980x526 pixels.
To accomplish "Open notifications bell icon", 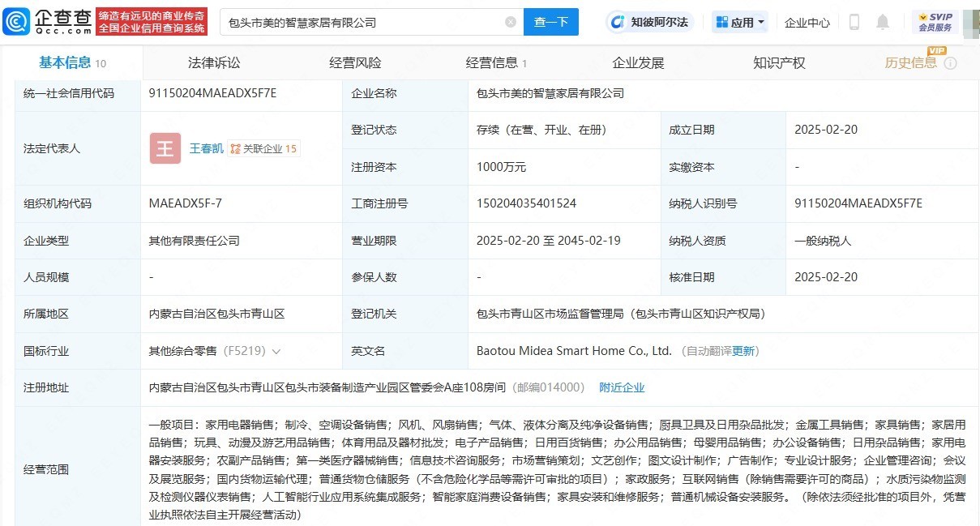I will (883, 22).
